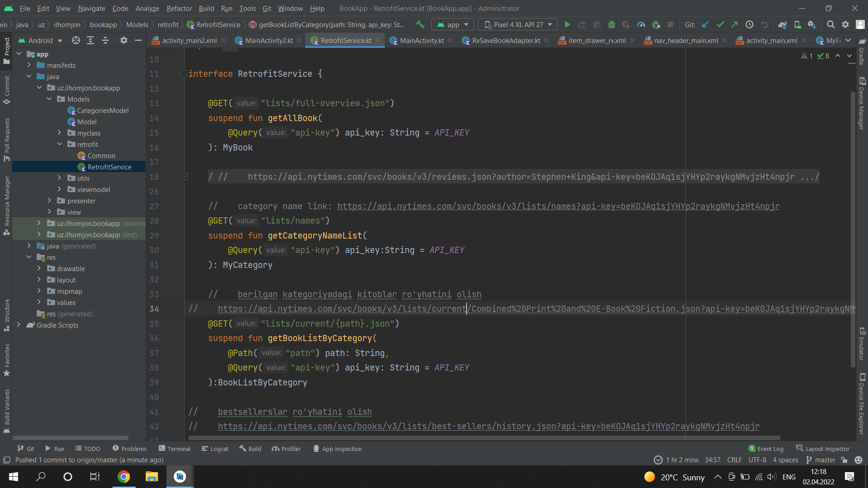
Task: Click the Git update project blue arrow icon
Action: (706, 24)
